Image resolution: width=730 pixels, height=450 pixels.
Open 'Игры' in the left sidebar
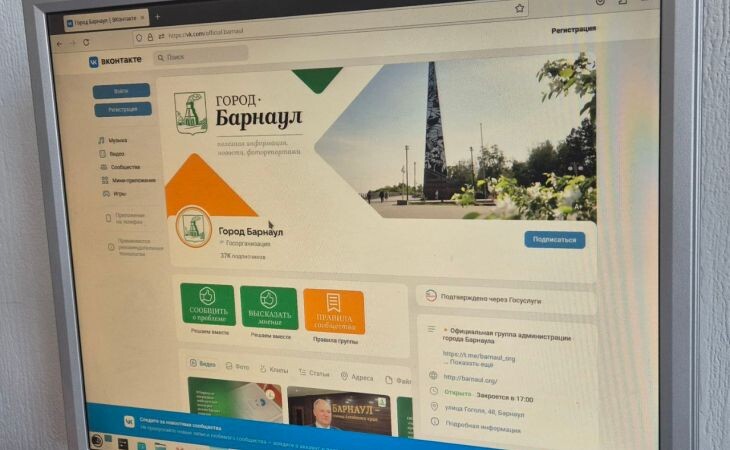(115, 194)
